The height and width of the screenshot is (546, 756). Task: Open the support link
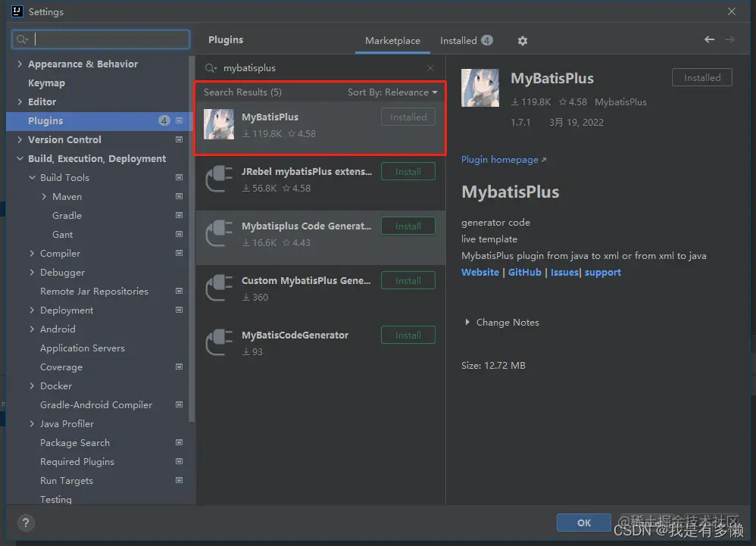pos(603,273)
